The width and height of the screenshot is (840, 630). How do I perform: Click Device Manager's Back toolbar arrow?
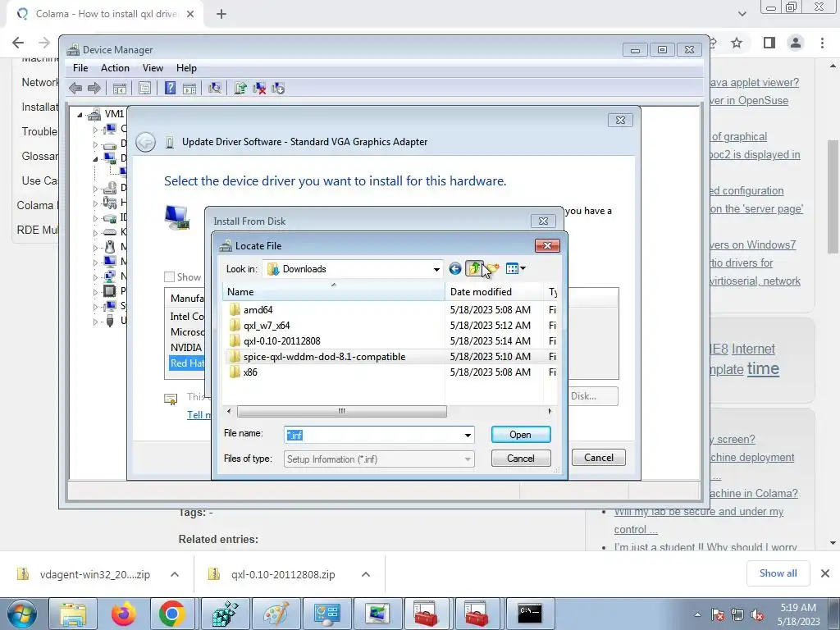click(x=75, y=89)
